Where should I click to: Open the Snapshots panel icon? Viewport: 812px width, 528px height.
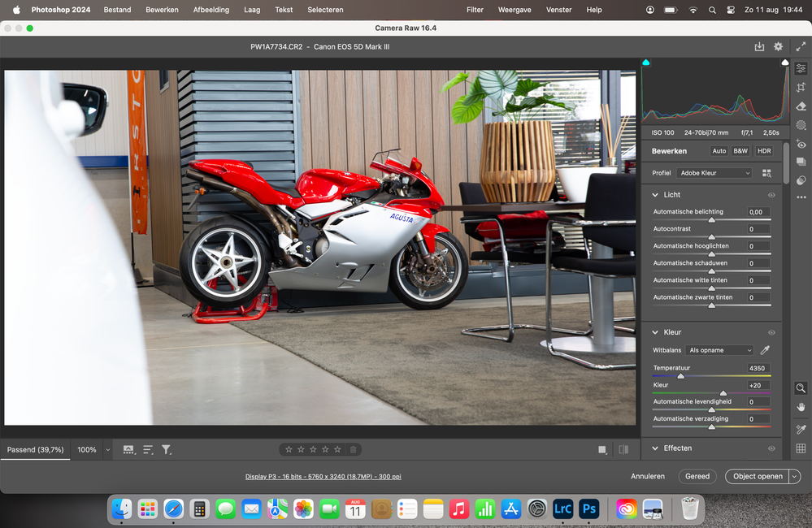click(801, 162)
